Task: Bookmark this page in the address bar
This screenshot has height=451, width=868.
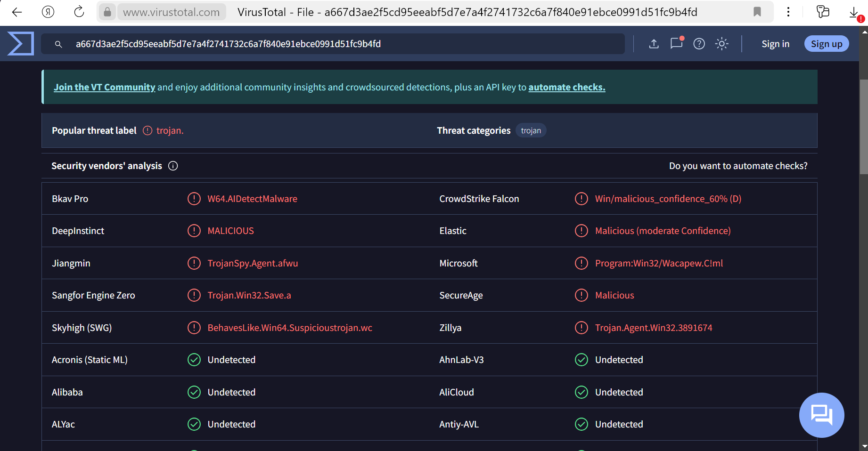Action: pyautogui.click(x=757, y=12)
